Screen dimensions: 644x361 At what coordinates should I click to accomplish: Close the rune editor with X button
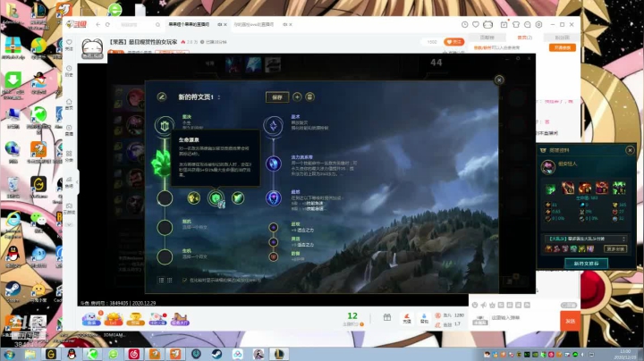pos(499,80)
